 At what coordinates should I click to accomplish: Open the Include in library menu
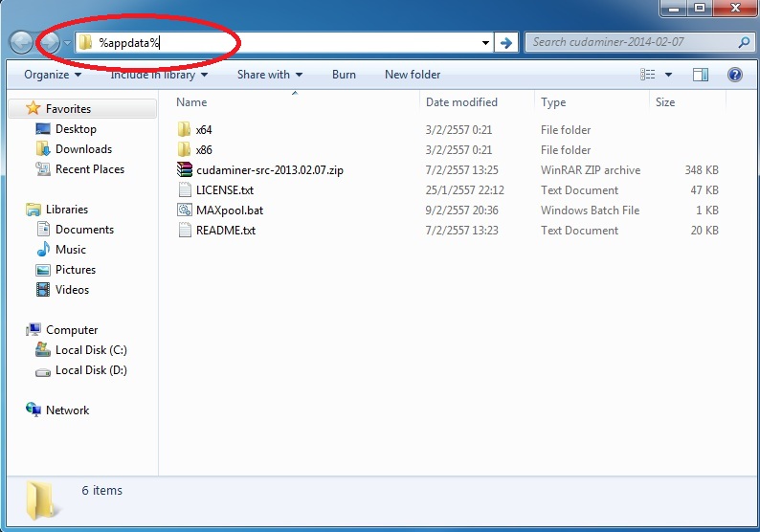(x=159, y=75)
